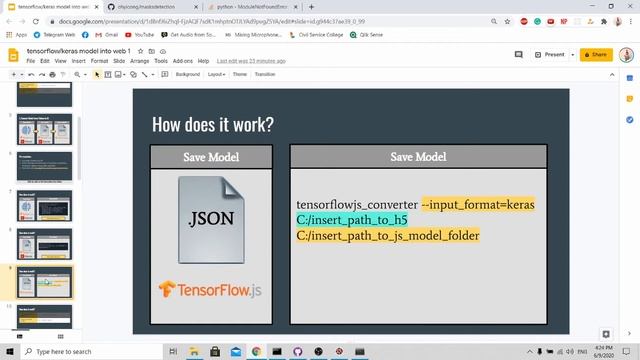The image size is (640, 360).
Task: Open the Google Slides home icon
Action: (13, 55)
